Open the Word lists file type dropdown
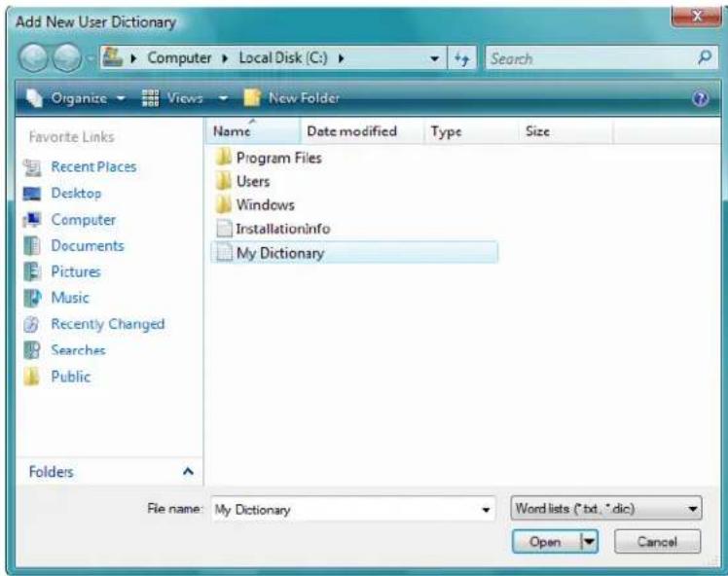Image resolution: width=728 pixels, height=576 pixels. pyautogui.click(x=606, y=509)
